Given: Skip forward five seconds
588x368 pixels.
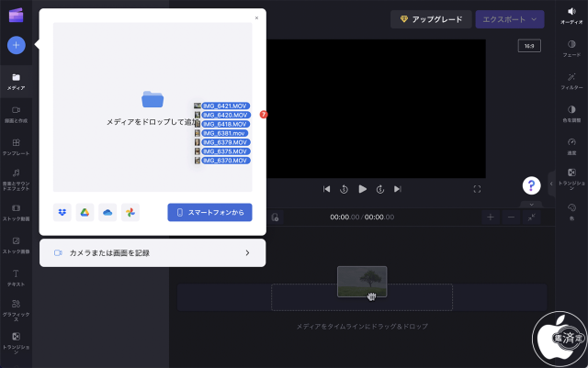Looking at the screenshot, I should (380, 189).
